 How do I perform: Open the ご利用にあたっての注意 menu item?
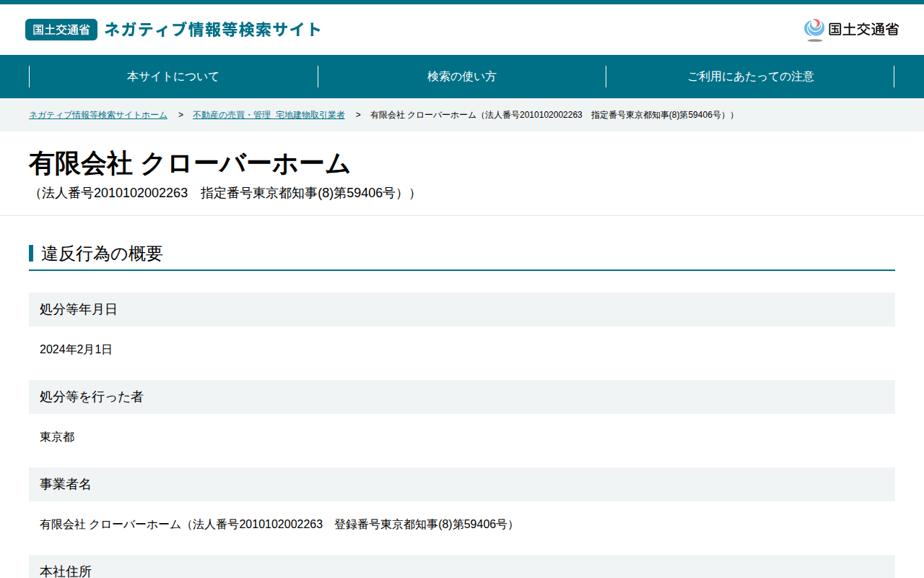pos(751,77)
